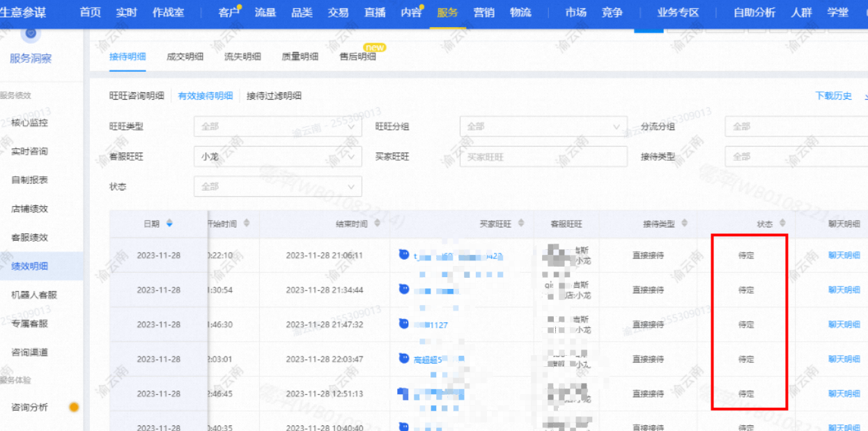Screen dimensions: 868x431
Task: Open 物流 in the top navigation
Action: 520,13
